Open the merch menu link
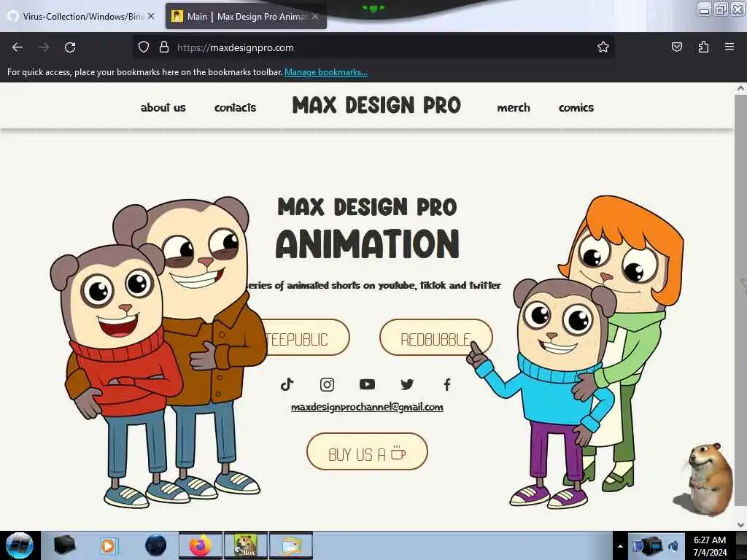747x560 pixels. click(x=514, y=108)
